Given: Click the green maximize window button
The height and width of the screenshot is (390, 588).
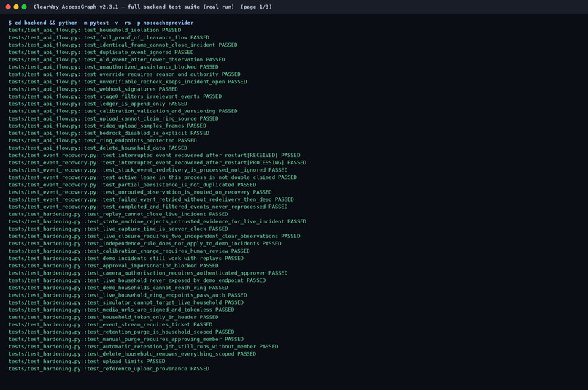Looking at the screenshot, I should pos(24,7).
